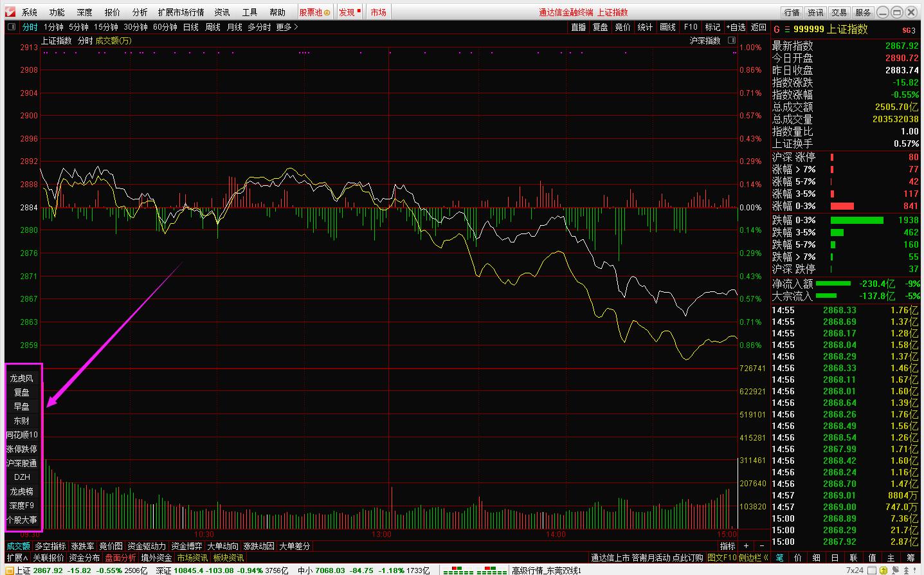Screen dimensions: 924x575
Task: Open the 工具 menu
Action: (249, 12)
